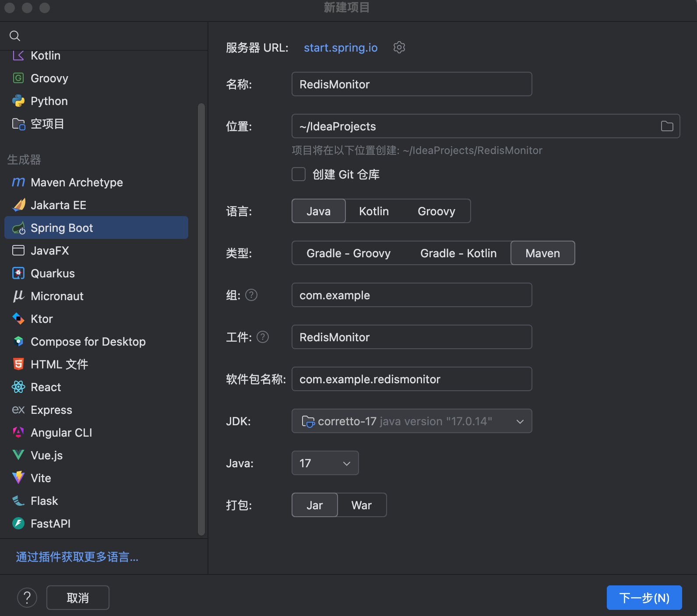Select the Quarkus generator
This screenshot has height=616, width=697.
pos(96,273)
